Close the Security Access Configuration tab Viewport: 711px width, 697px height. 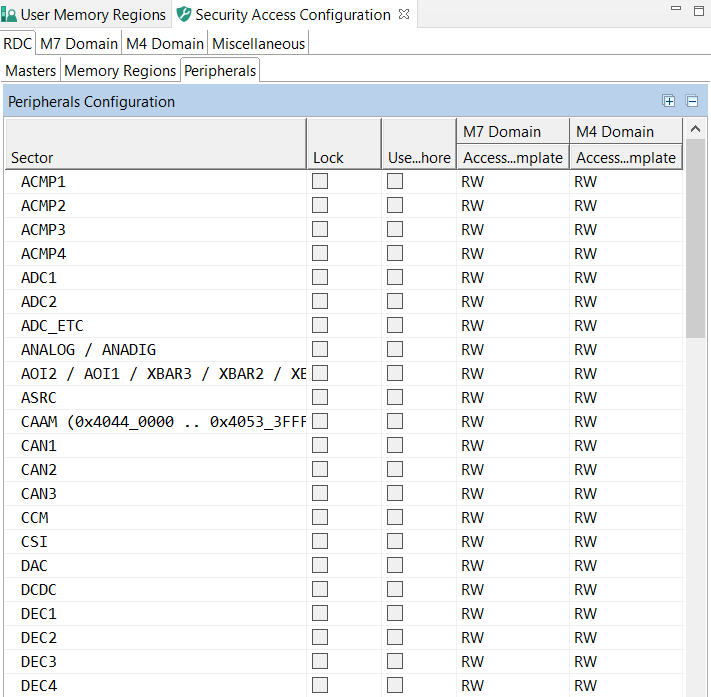(x=404, y=15)
